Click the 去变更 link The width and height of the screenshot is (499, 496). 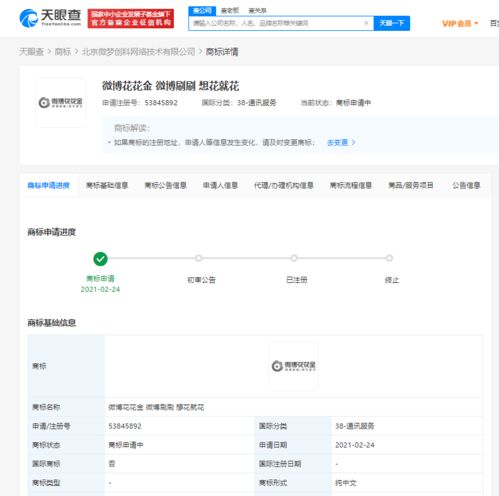point(337,142)
